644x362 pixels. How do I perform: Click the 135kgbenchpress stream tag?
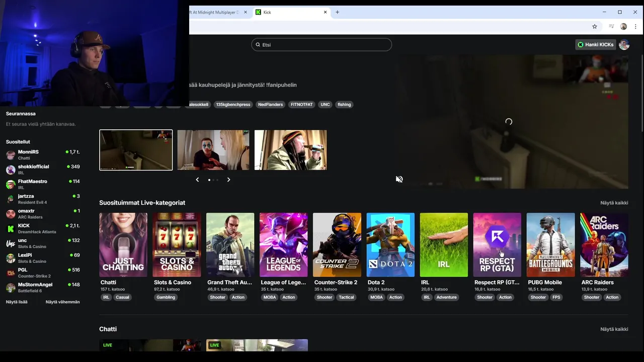pyautogui.click(x=233, y=105)
